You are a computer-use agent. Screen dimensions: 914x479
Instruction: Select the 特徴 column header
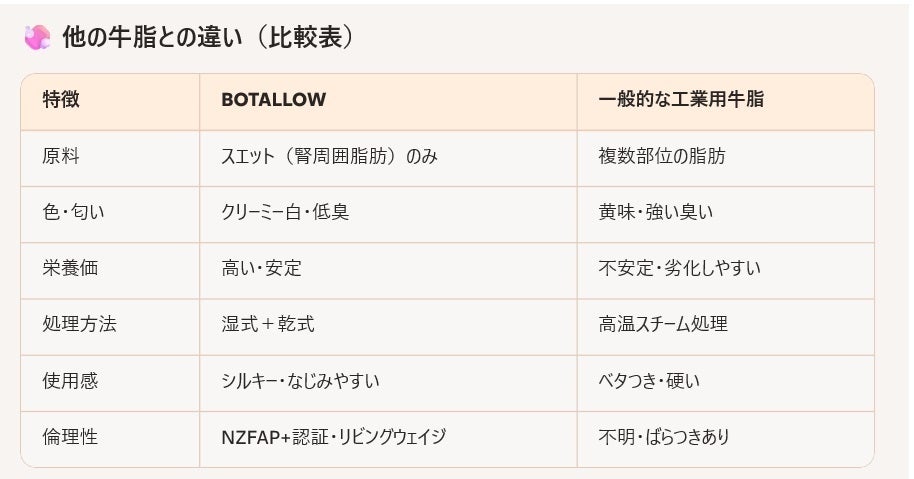tap(61, 100)
